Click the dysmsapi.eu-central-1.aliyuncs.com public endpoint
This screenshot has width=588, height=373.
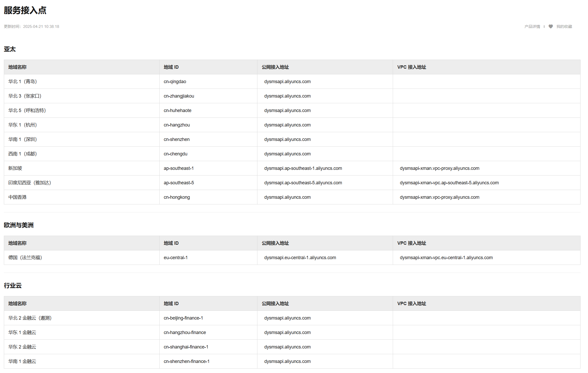point(300,258)
